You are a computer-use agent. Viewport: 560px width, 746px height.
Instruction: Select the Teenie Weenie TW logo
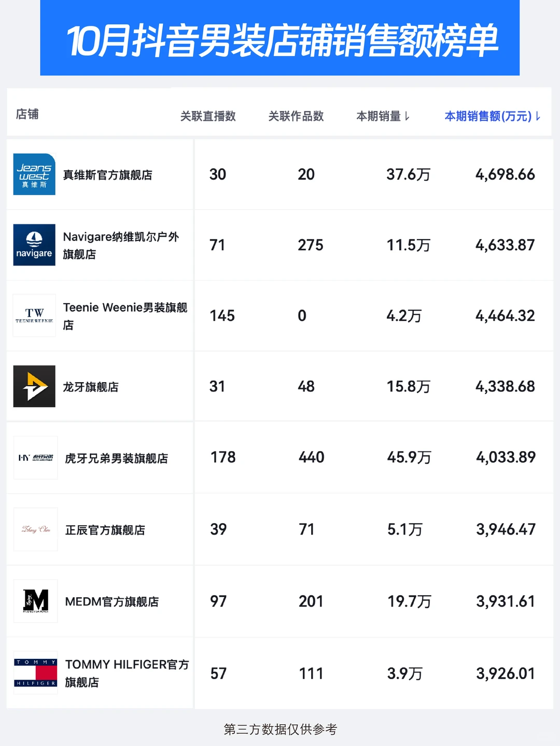[x=34, y=315]
